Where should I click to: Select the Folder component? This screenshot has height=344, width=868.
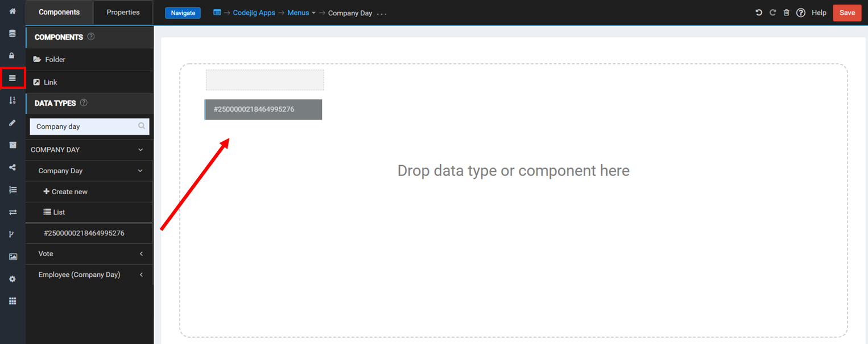click(89, 60)
